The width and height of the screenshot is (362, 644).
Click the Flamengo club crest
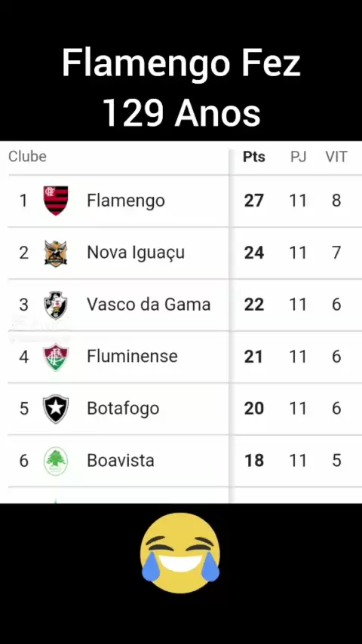coord(56,201)
